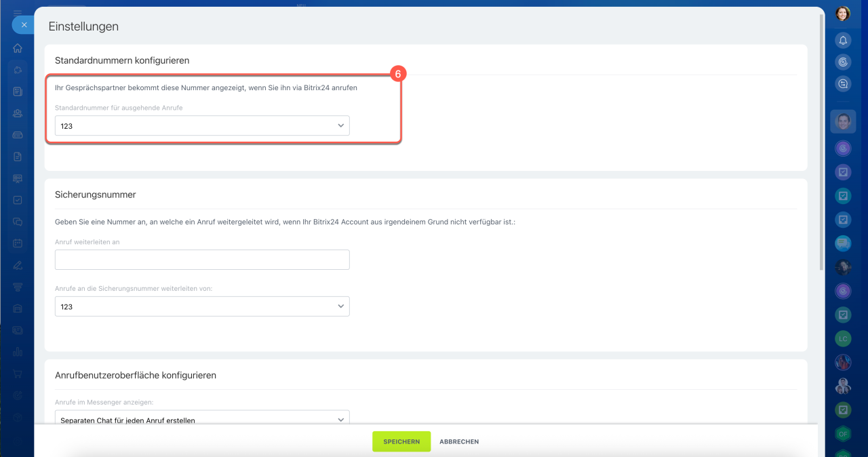Open the people group icon in left sidebar
Image resolution: width=868 pixels, height=457 pixels.
pyautogui.click(x=18, y=113)
